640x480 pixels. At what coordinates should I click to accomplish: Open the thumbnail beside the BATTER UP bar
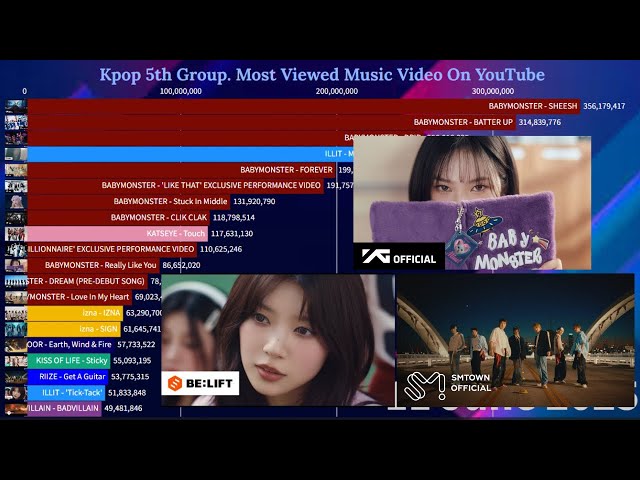pyautogui.click(x=16, y=122)
